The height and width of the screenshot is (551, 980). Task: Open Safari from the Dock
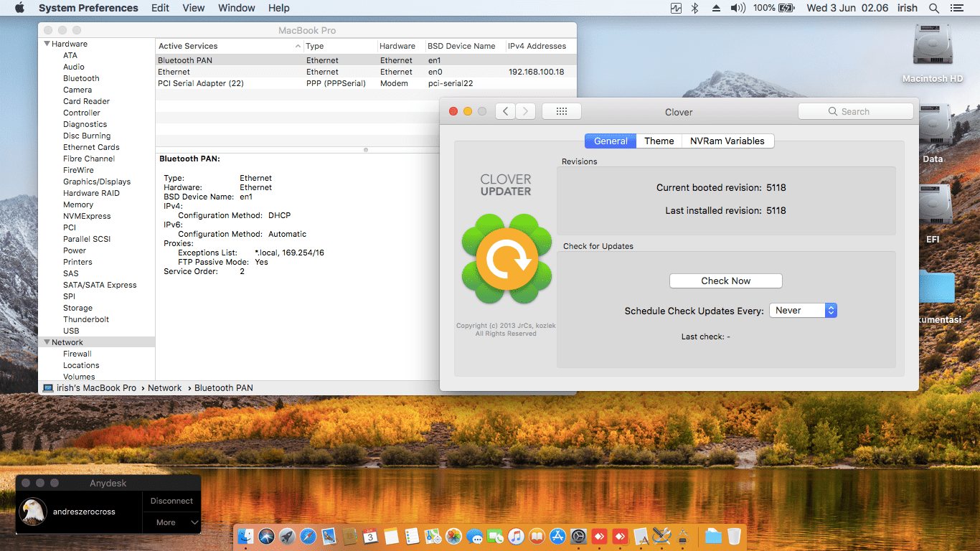[308, 536]
